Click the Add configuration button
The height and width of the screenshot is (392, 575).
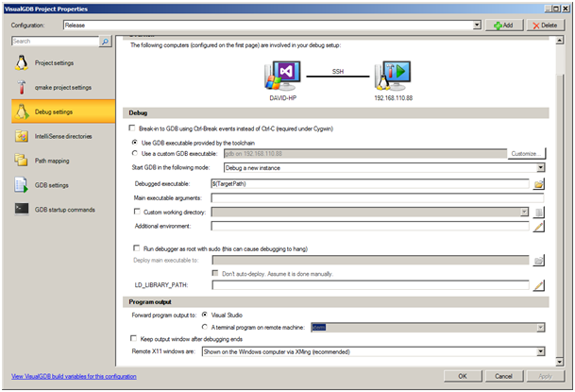click(x=504, y=26)
